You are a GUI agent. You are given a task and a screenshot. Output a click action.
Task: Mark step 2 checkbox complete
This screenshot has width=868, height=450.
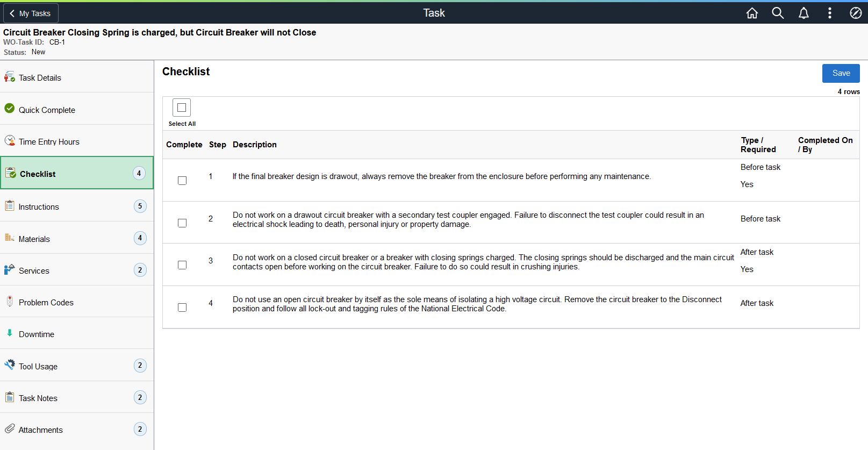pos(182,223)
